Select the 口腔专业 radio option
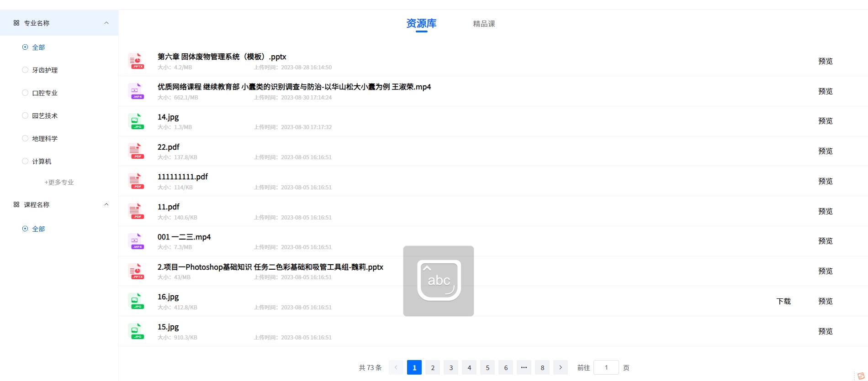The height and width of the screenshot is (381, 868). coord(40,93)
